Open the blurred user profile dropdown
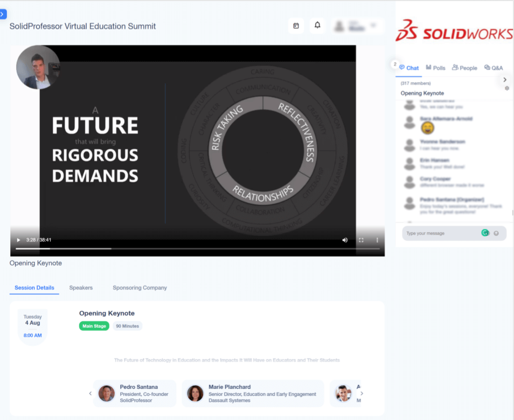 pos(357,26)
